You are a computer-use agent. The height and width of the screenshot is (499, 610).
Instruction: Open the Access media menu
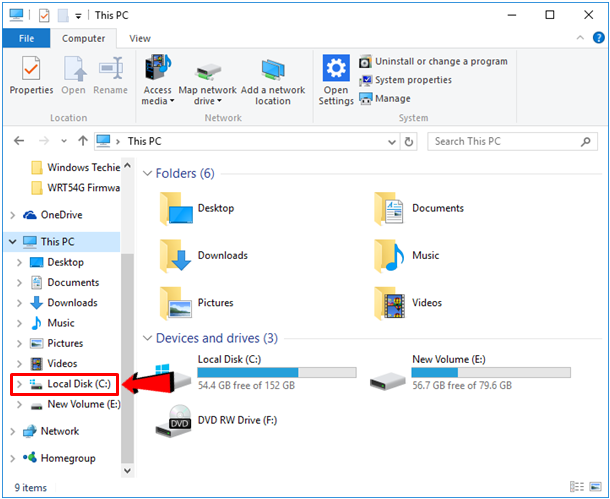(158, 80)
